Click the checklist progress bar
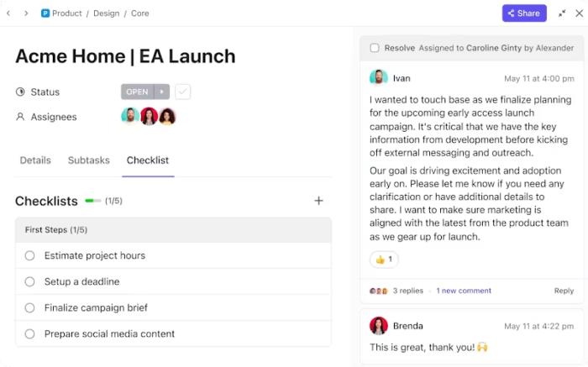Screen dimensions: 588x367 point(92,202)
